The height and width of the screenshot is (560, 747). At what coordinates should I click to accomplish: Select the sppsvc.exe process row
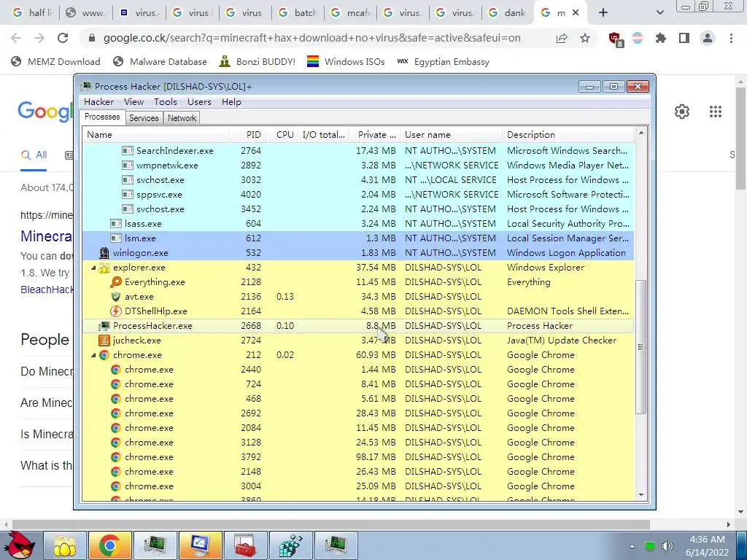pos(358,195)
